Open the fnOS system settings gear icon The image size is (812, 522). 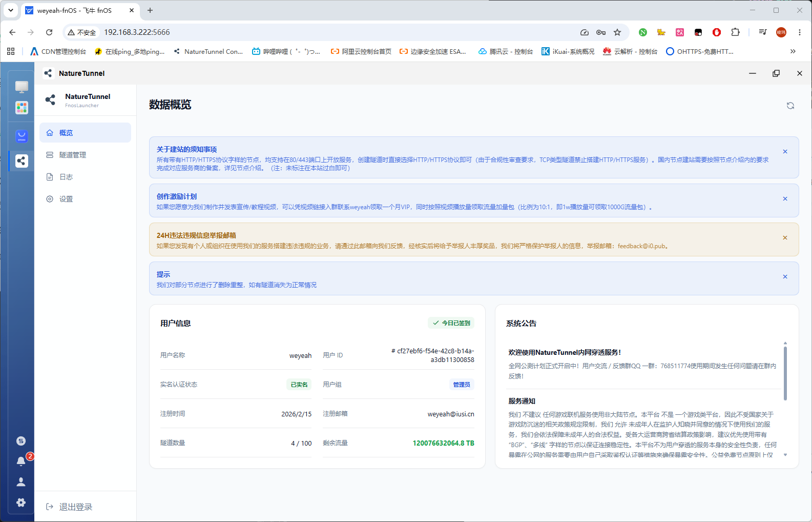click(21, 503)
